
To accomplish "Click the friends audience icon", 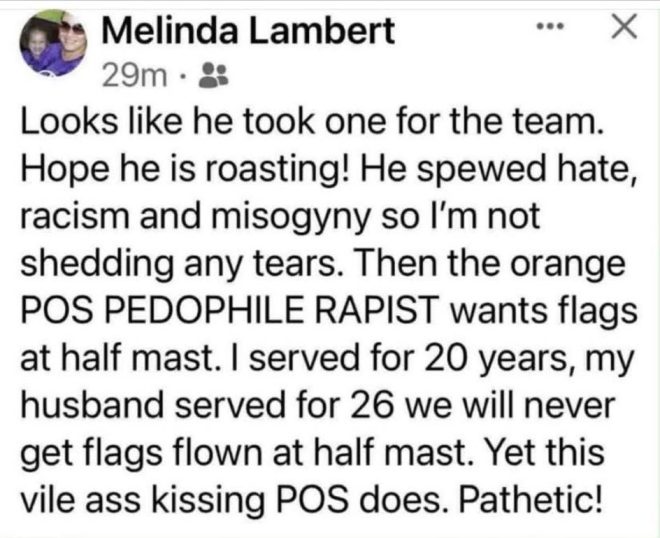I will (213, 75).
